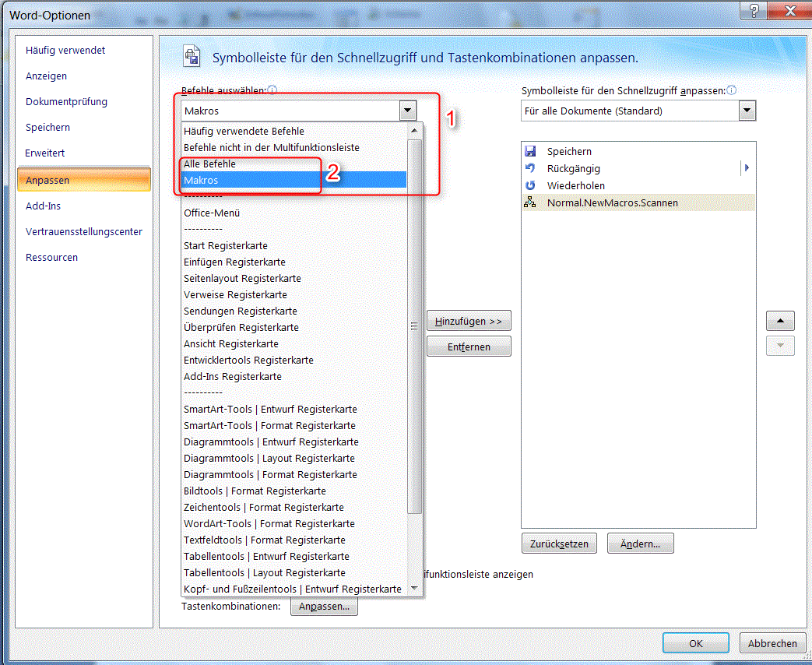
Task: Choose Entwicklertools Registerkarte from list
Action: tap(248, 361)
